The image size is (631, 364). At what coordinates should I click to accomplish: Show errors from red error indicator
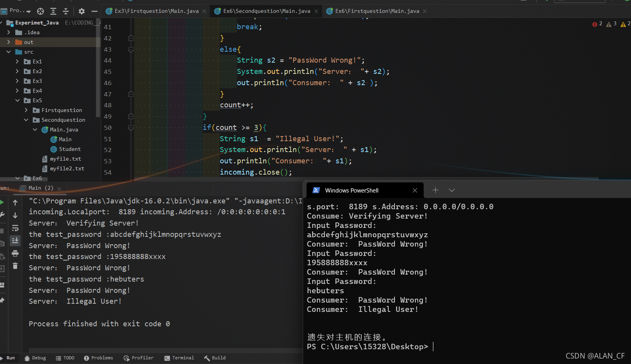click(597, 24)
